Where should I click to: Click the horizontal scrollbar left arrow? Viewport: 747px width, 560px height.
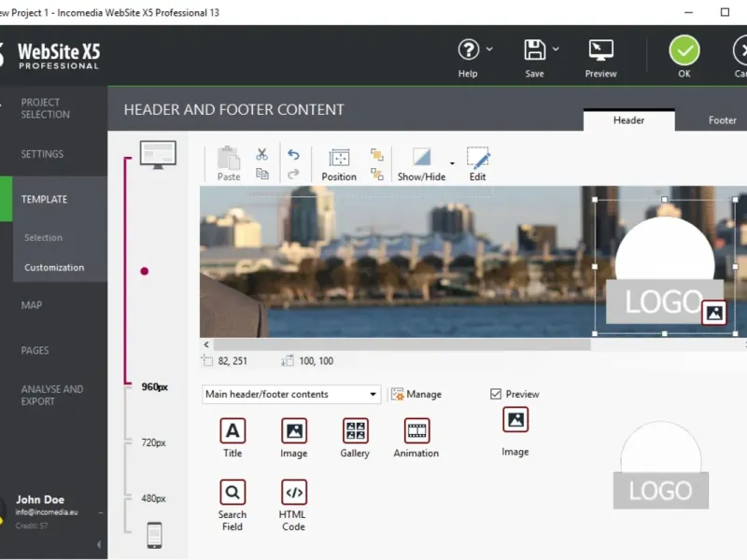coord(205,344)
